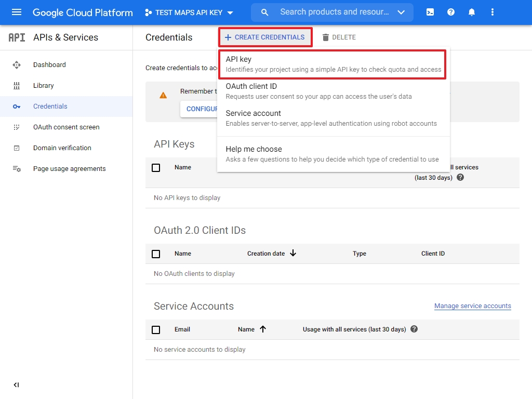Open the three-dot more options menu
The height and width of the screenshot is (399, 532).
pos(493,12)
